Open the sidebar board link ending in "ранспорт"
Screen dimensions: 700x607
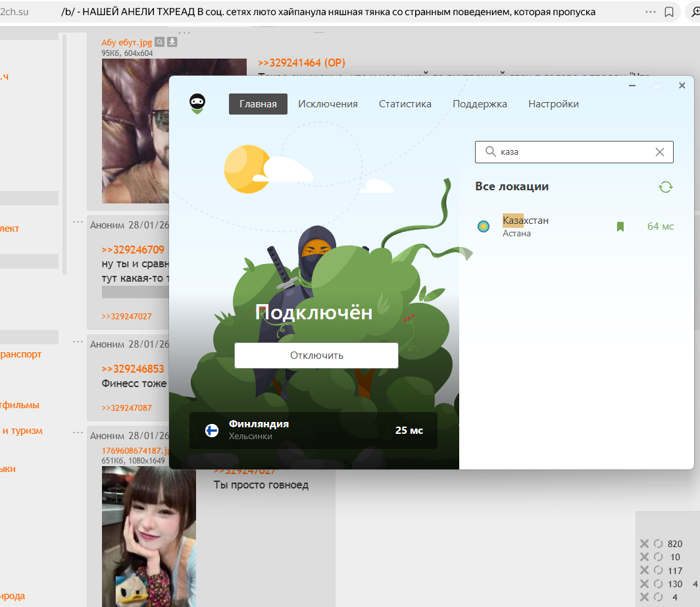[x=20, y=354]
